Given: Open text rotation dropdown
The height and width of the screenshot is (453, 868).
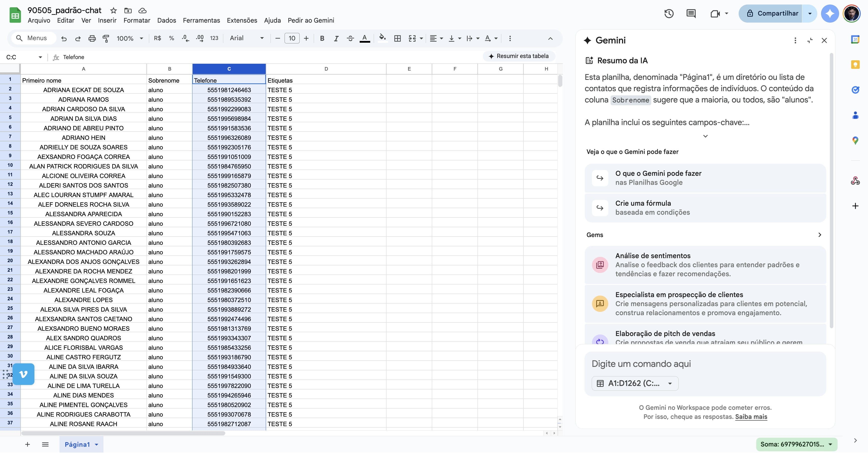Looking at the screenshot, I should 491,38.
